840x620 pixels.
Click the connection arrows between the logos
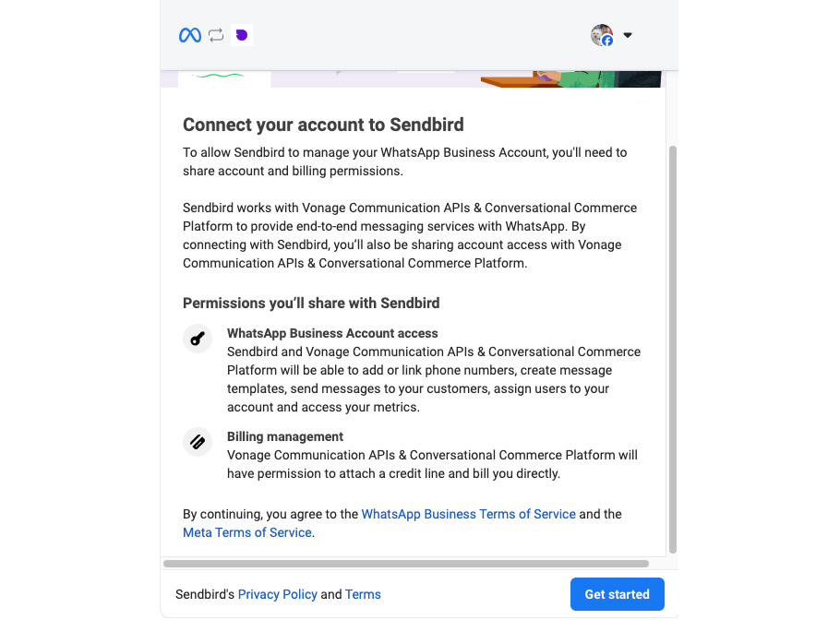point(216,35)
